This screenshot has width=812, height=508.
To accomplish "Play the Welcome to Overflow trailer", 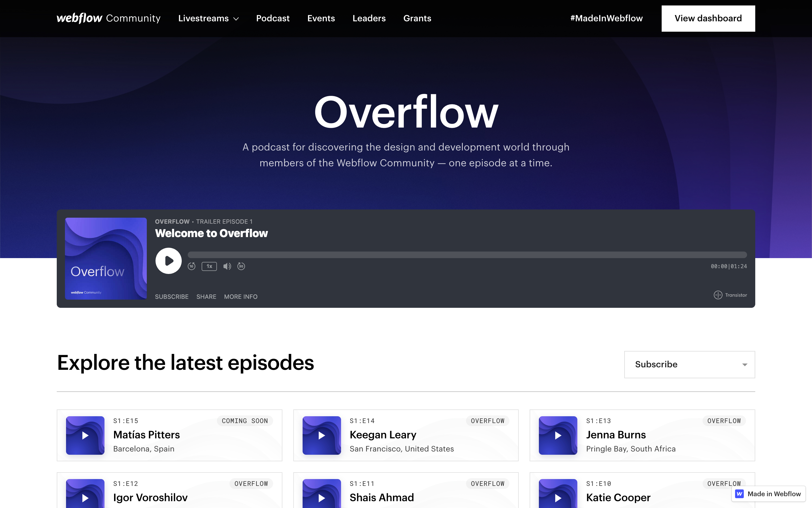I will 168,261.
